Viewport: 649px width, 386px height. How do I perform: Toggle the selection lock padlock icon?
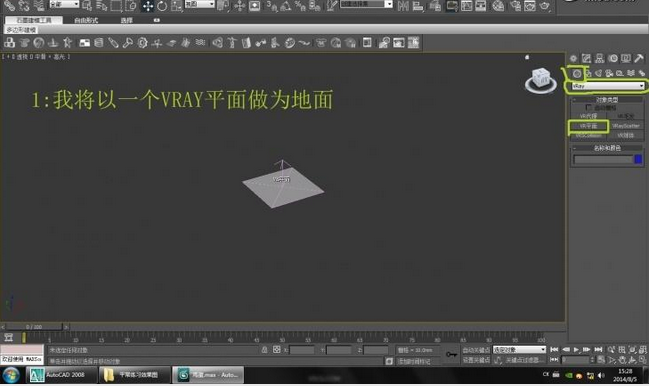click(x=264, y=350)
